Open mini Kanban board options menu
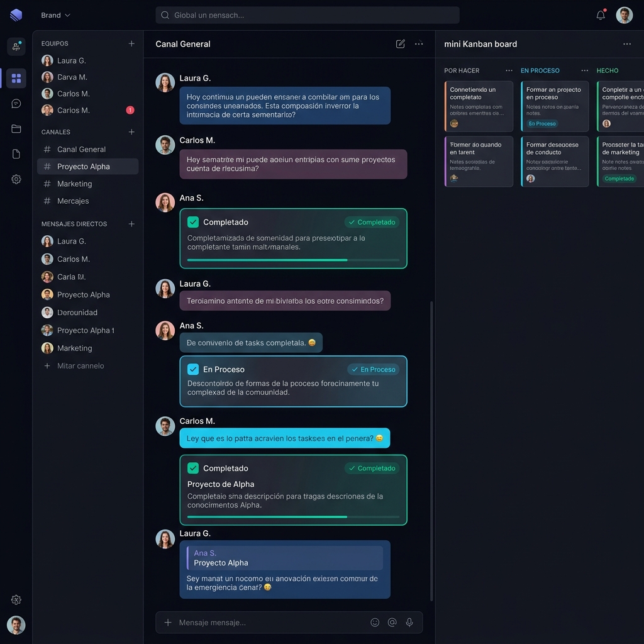Viewport: 644px width, 644px height. coord(627,44)
